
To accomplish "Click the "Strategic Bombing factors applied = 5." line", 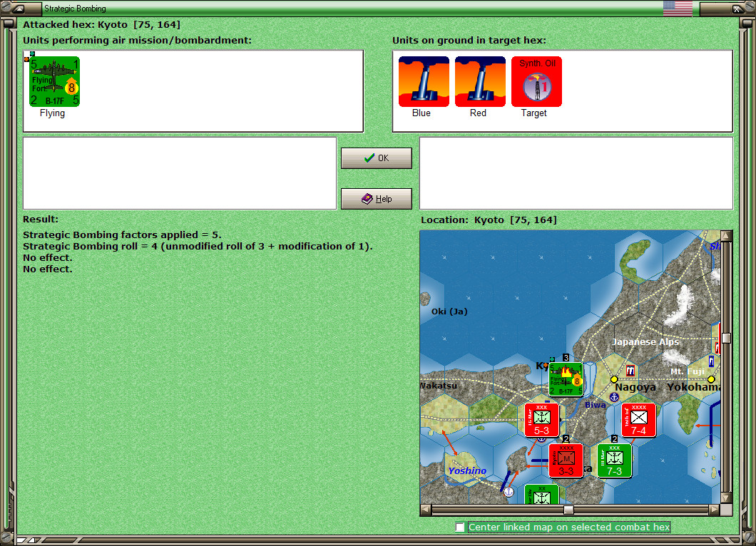I will [123, 235].
